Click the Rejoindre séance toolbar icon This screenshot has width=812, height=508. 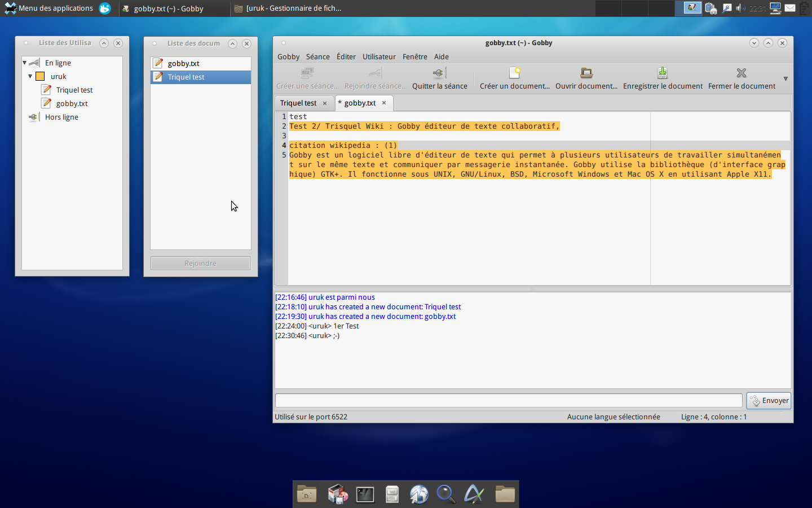click(x=375, y=73)
